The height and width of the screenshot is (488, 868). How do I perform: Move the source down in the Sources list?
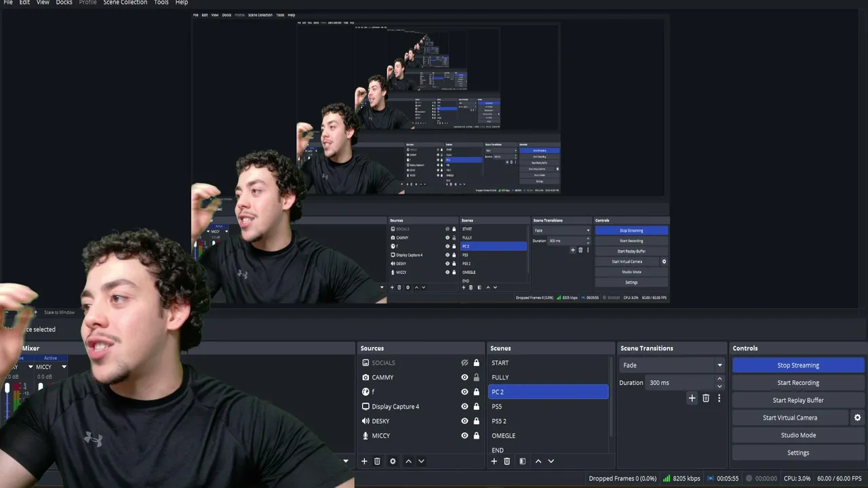click(421, 462)
